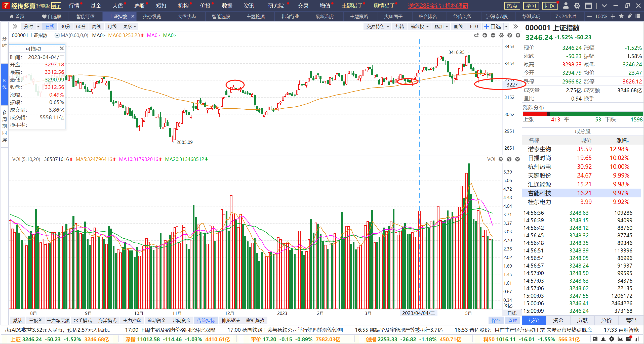Click 管理 button below chart
The image size is (644, 344).
512,320
